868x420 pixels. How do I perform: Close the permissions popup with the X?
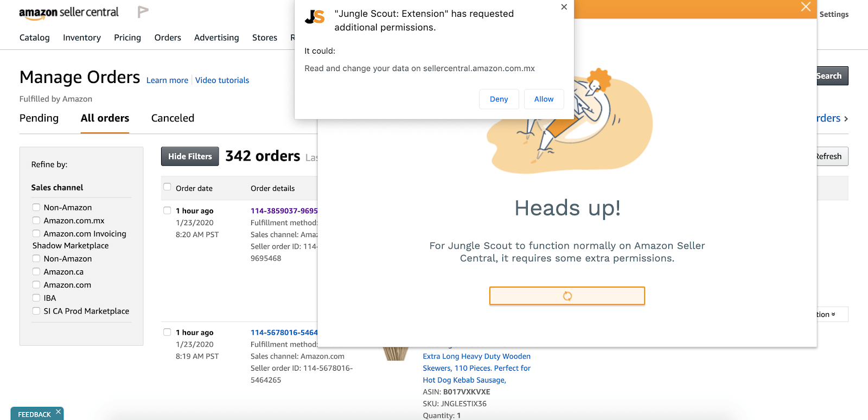(564, 7)
